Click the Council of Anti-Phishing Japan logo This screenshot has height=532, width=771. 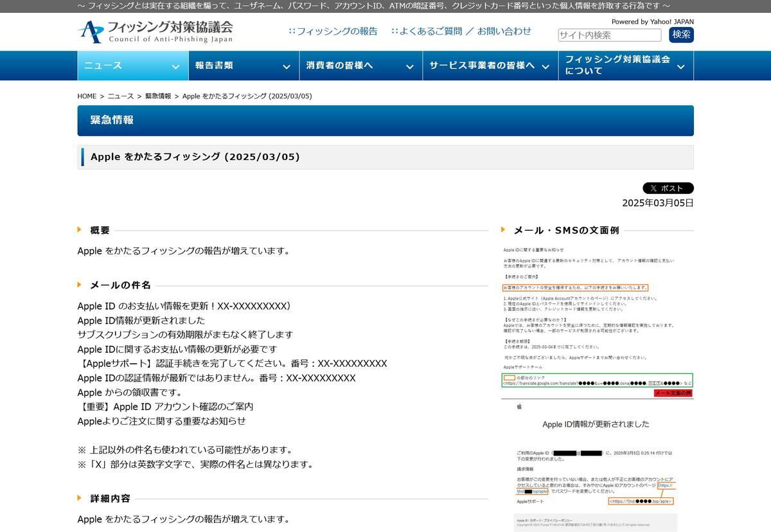pyautogui.click(x=155, y=31)
